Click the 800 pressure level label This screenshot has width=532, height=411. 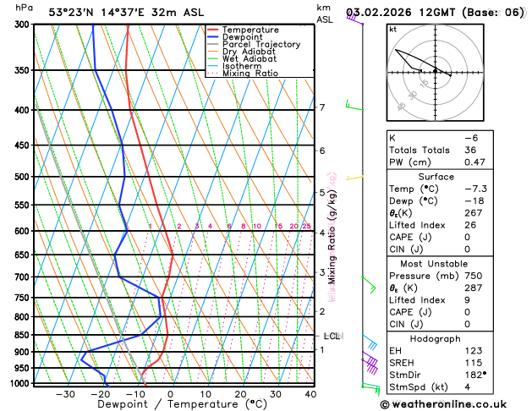click(24, 317)
